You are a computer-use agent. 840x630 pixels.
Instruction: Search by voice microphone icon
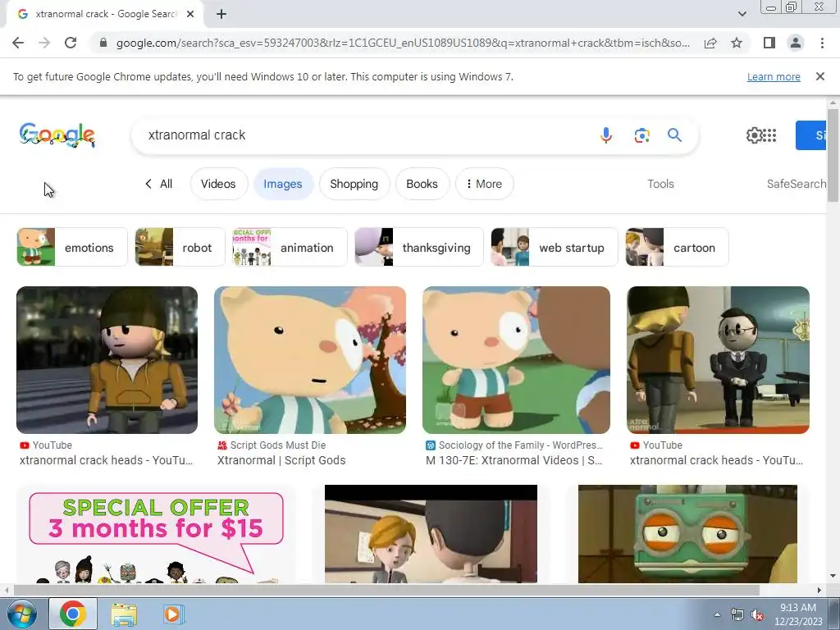606,135
